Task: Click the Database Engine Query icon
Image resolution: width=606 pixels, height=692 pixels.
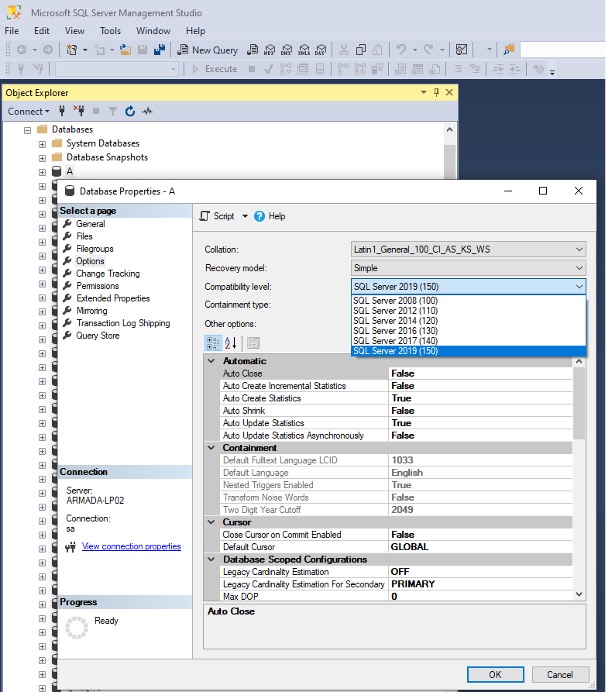Action: (x=252, y=50)
